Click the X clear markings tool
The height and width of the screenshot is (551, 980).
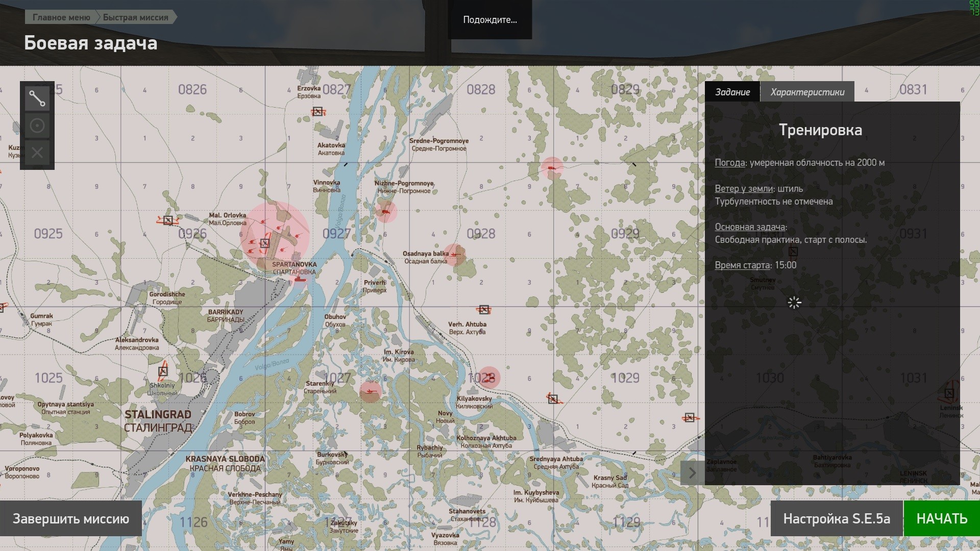(37, 153)
